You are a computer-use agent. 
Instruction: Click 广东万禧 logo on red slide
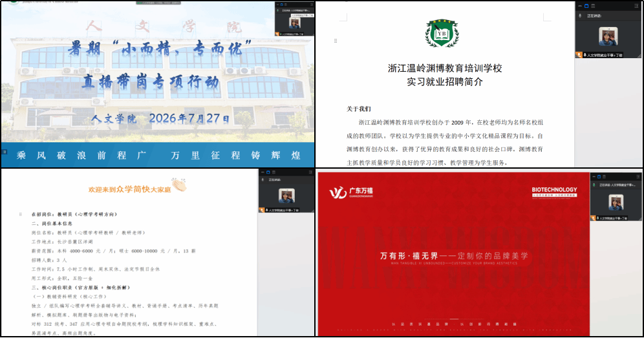[x=351, y=192]
